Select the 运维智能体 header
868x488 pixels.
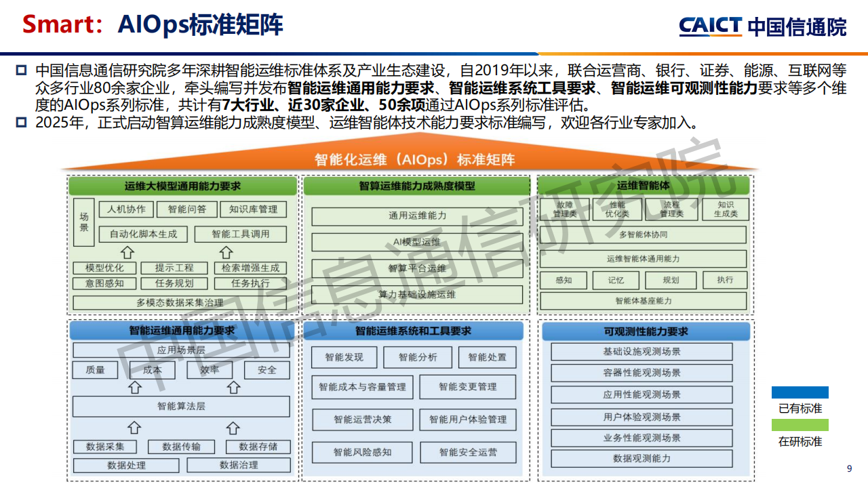pos(643,186)
